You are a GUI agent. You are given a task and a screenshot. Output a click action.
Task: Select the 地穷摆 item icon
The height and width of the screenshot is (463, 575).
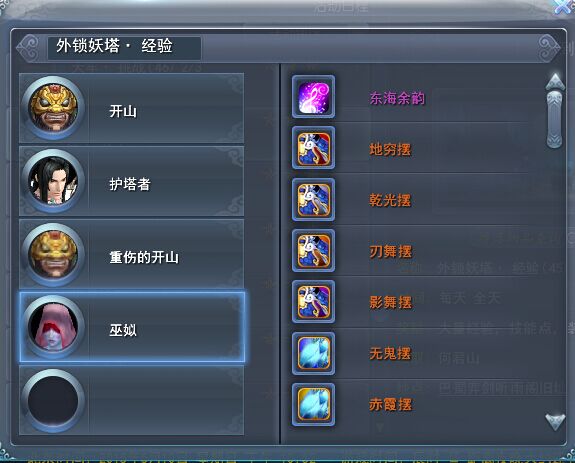tap(314, 148)
